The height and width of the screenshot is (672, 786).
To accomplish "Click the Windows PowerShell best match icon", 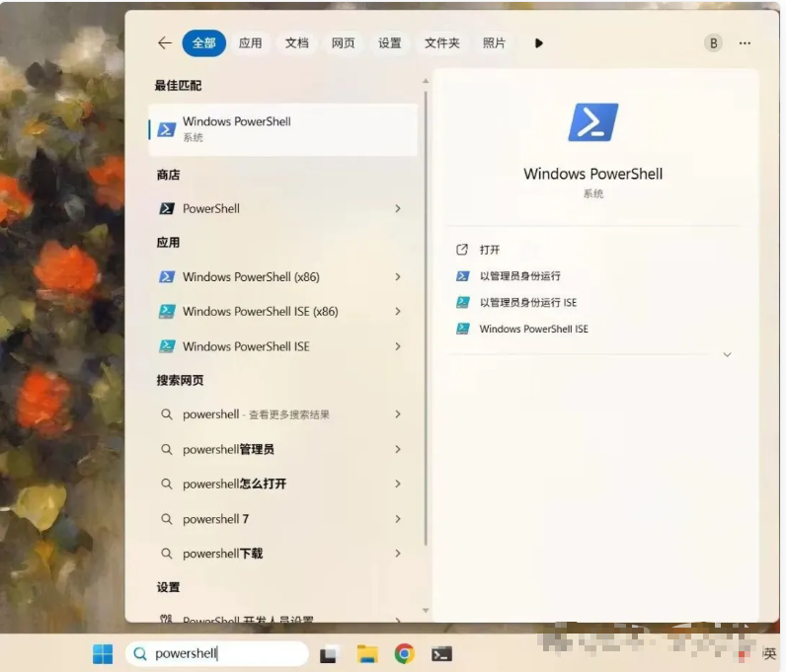I will (167, 130).
